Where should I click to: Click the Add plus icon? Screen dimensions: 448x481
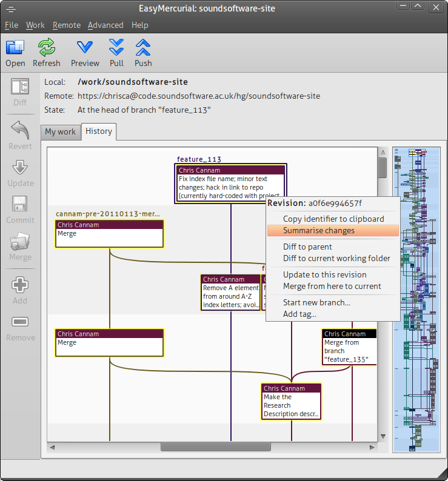[x=20, y=285]
